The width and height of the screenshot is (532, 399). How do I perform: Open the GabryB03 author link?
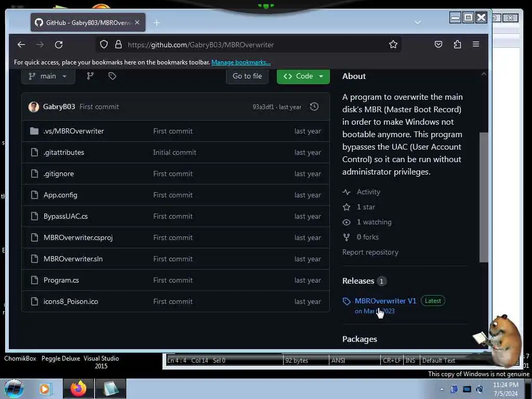[x=59, y=107]
